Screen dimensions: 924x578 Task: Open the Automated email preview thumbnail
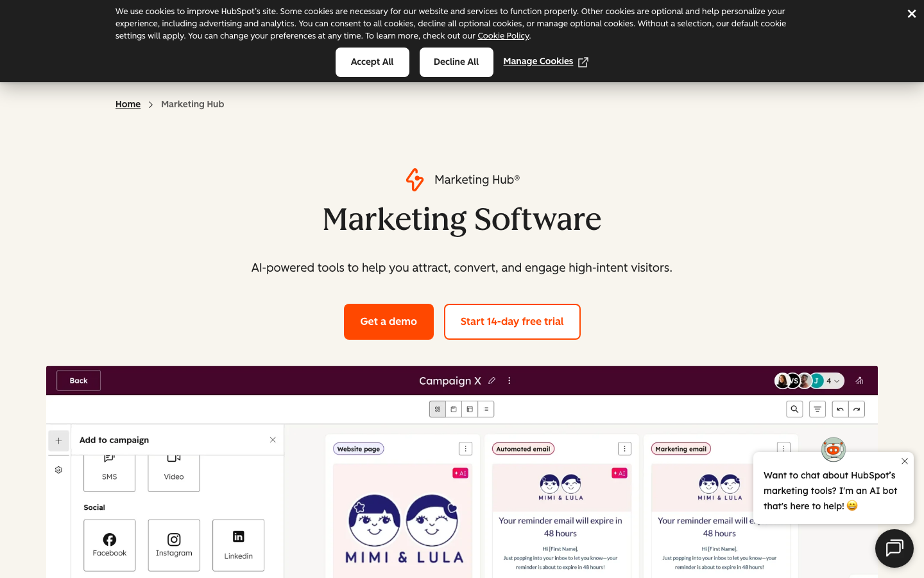pyautogui.click(x=561, y=521)
